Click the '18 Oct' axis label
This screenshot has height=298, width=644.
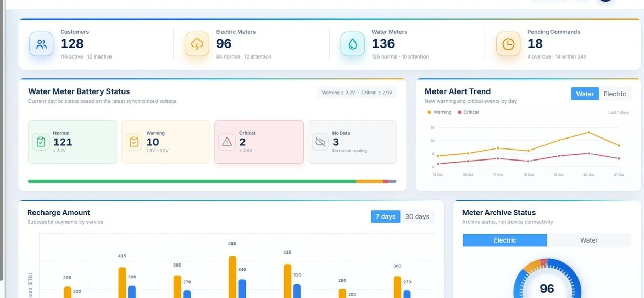pyautogui.click(x=528, y=175)
